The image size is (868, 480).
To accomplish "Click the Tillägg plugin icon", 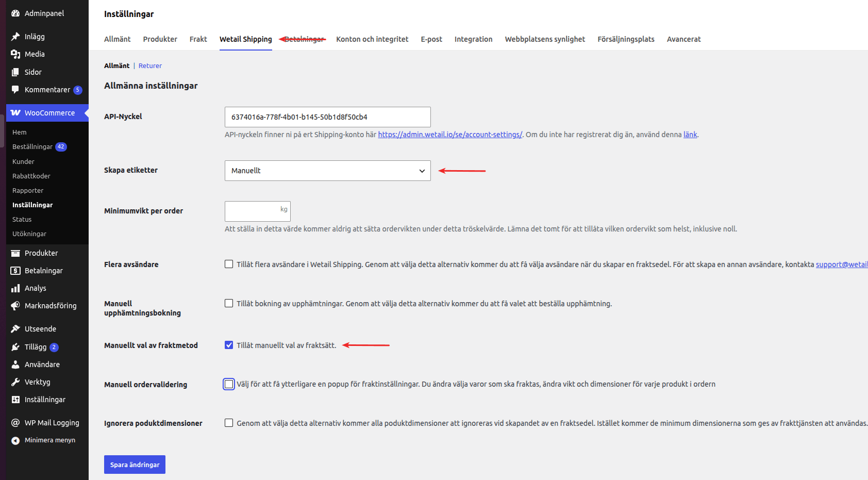I will [15, 347].
